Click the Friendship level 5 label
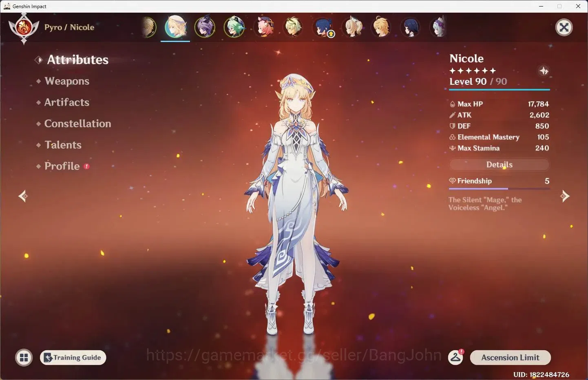 [x=547, y=181]
